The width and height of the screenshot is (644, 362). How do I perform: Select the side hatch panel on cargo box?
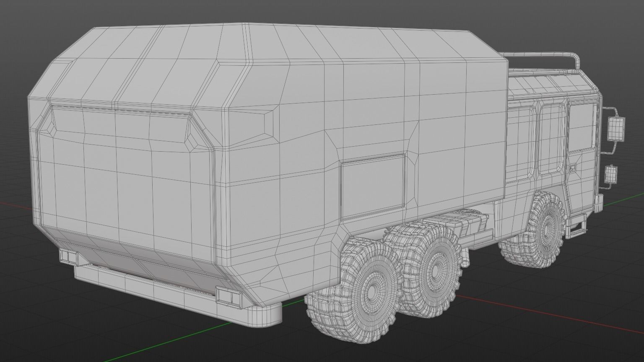tap(374, 186)
